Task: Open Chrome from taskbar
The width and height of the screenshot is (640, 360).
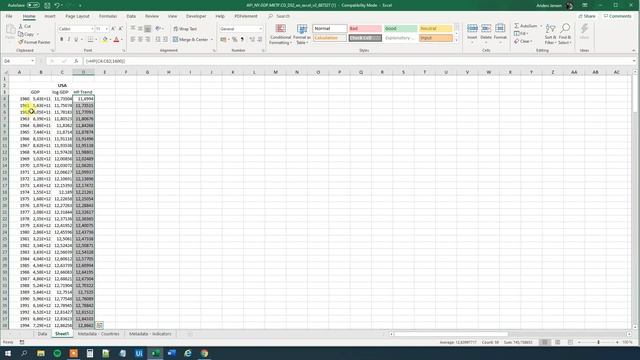Action: coord(204,353)
